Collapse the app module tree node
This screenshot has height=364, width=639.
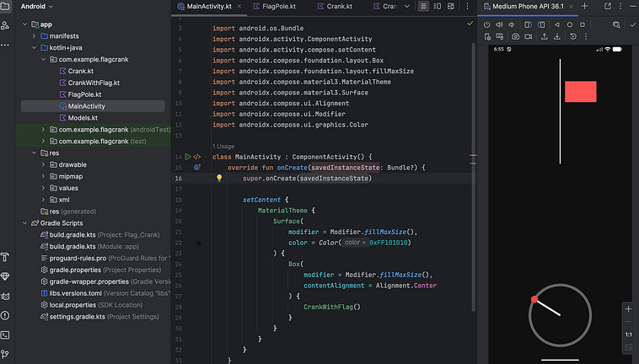click(24, 24)
